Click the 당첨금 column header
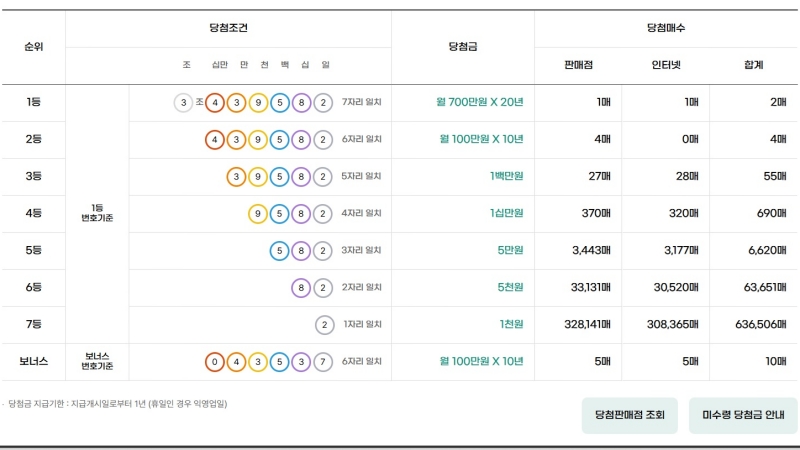This screenshot has height=450, width=800. [x=463, y=46]
